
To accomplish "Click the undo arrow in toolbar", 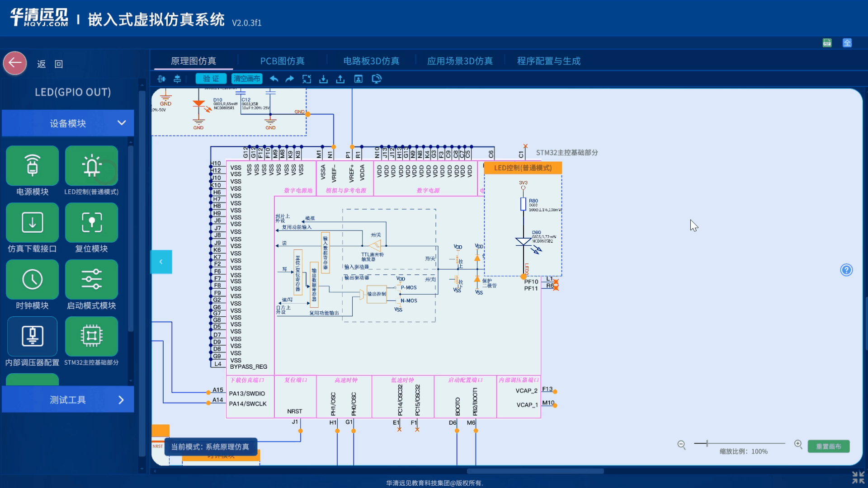I will (x=274, y=79).
